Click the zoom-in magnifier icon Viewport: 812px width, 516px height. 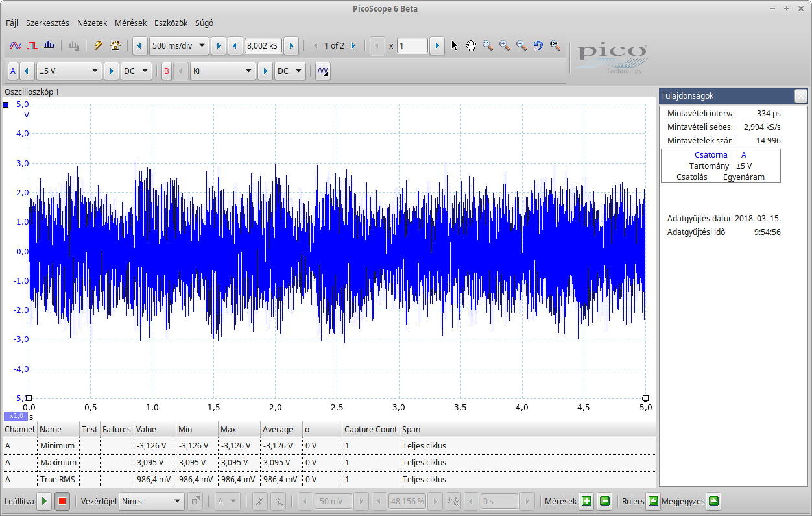tap(505, 45)
